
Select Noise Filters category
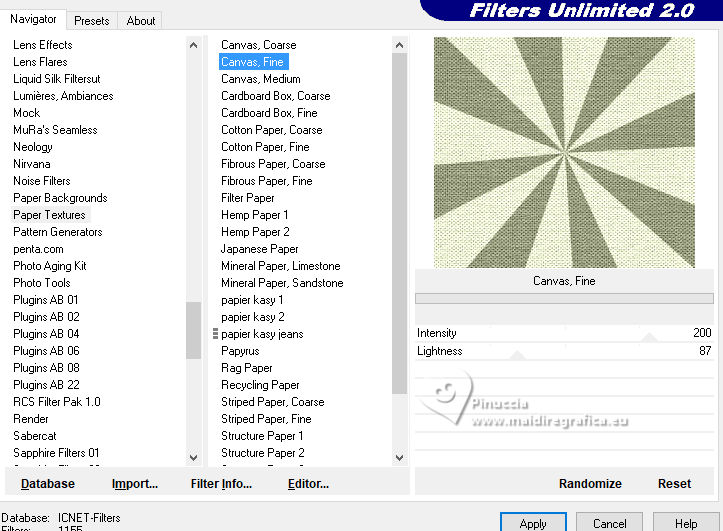tap(42, 181)
